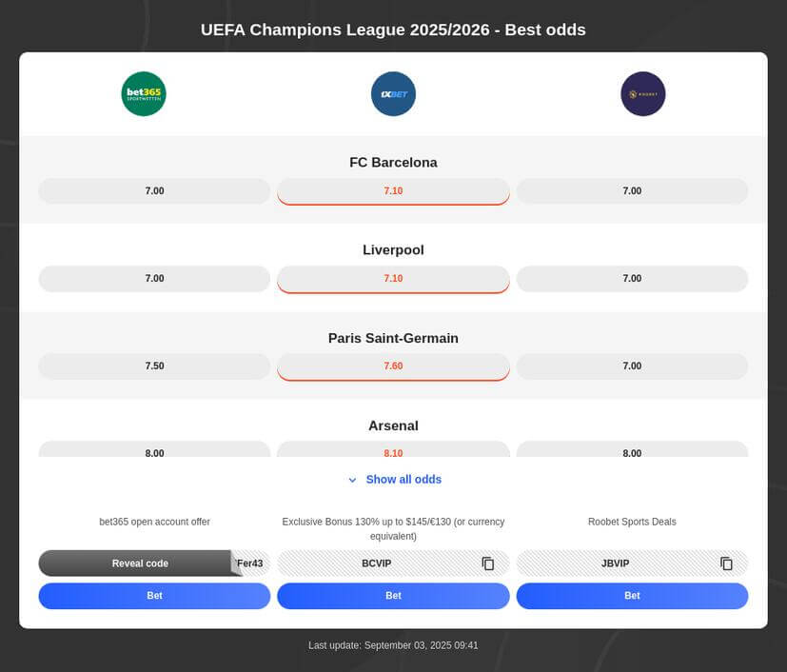
Task: Choose Arsenal 8.10 highlighted odds
Action: pyautogui.click(x=393, y=451)
